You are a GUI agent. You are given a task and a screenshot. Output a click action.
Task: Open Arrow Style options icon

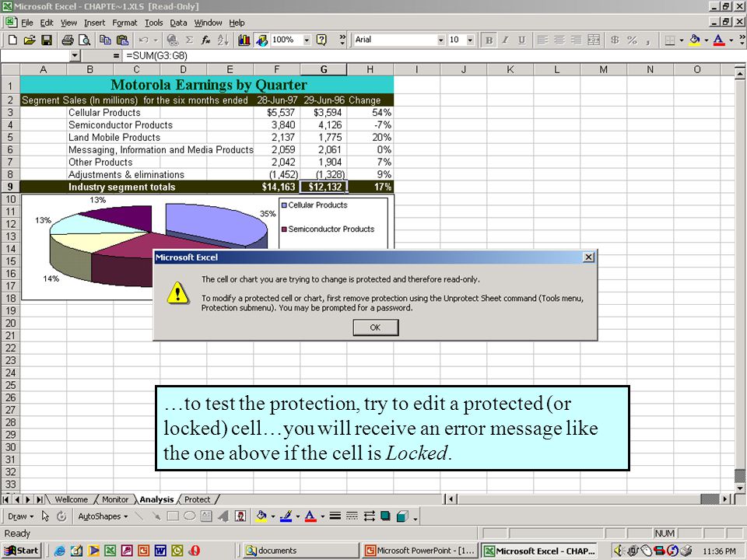pyautogui.click(x=369, y=516)
